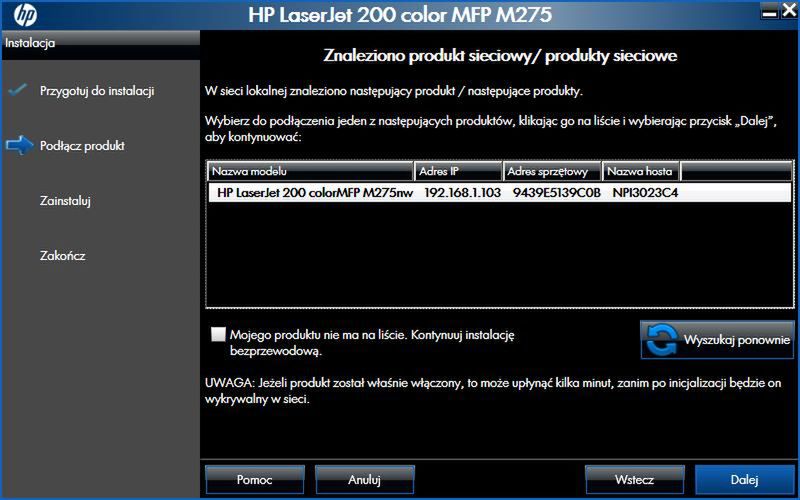Image resolution: width=800 pixels, height=500 pixels.
Task: Sort by Adres IP column header
Action: tap(459, 171)
